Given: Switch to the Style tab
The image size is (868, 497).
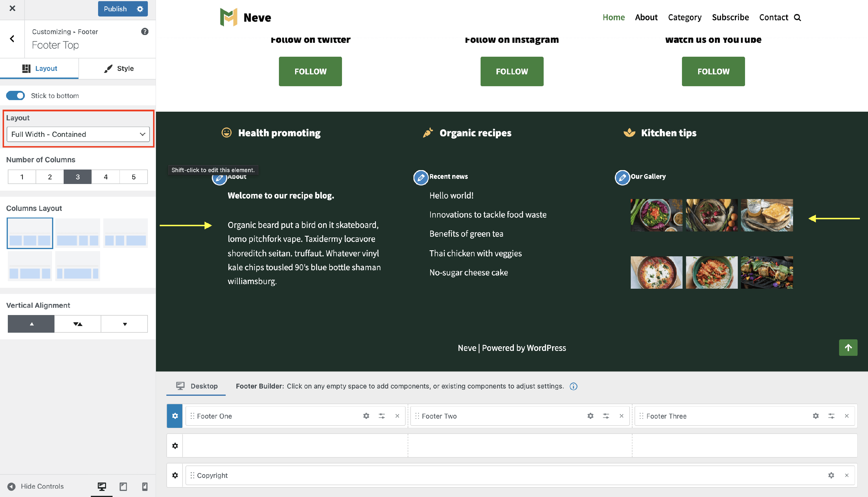Looking at the screenshot, I should click(118, 68).
